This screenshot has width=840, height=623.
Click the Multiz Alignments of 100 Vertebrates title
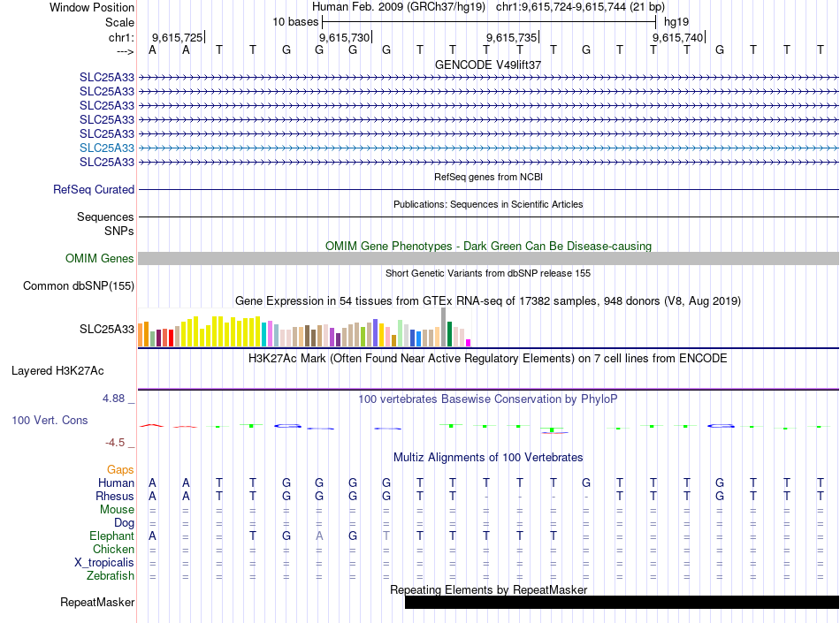pyautogui.click(x=488, y=457)
